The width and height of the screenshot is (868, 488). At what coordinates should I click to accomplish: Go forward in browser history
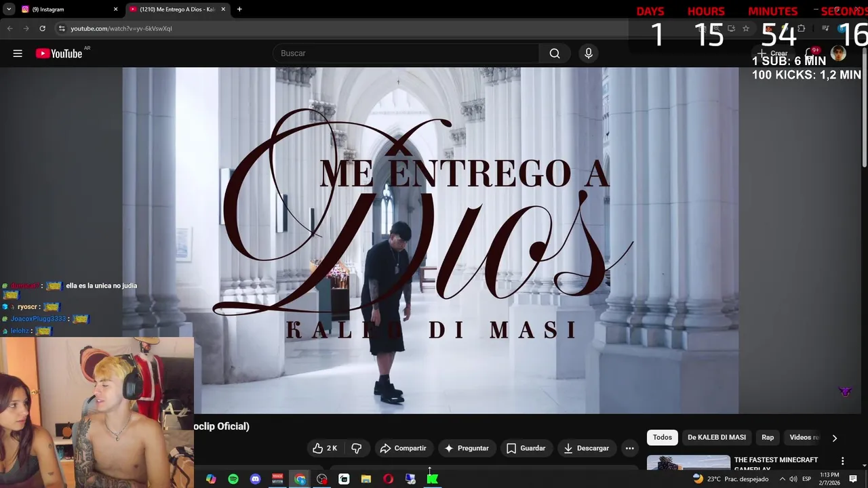tap(26, 28)
